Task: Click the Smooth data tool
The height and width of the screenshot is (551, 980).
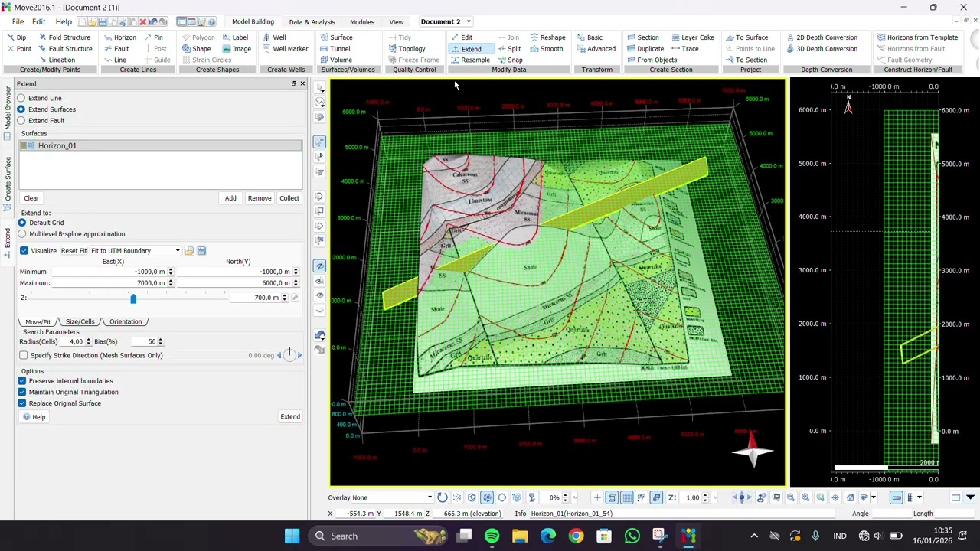Action: tap(546, 49)
